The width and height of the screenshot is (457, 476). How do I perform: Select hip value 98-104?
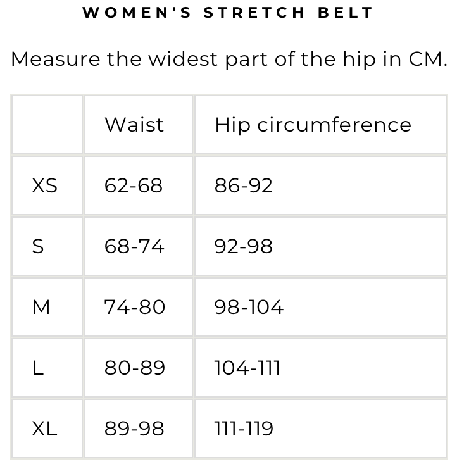(x=249, y=307)
